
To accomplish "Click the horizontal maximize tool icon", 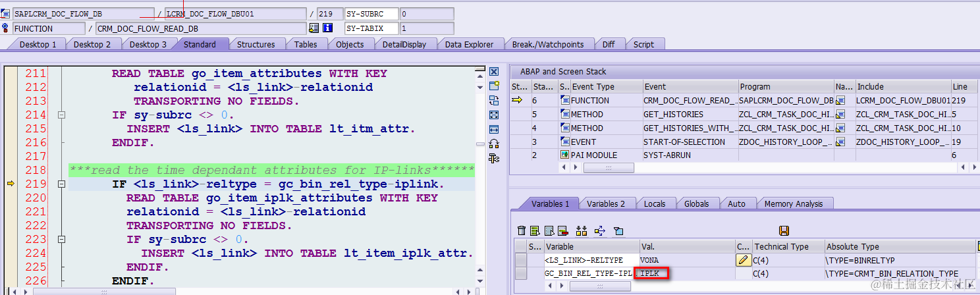I will (494, 130).
